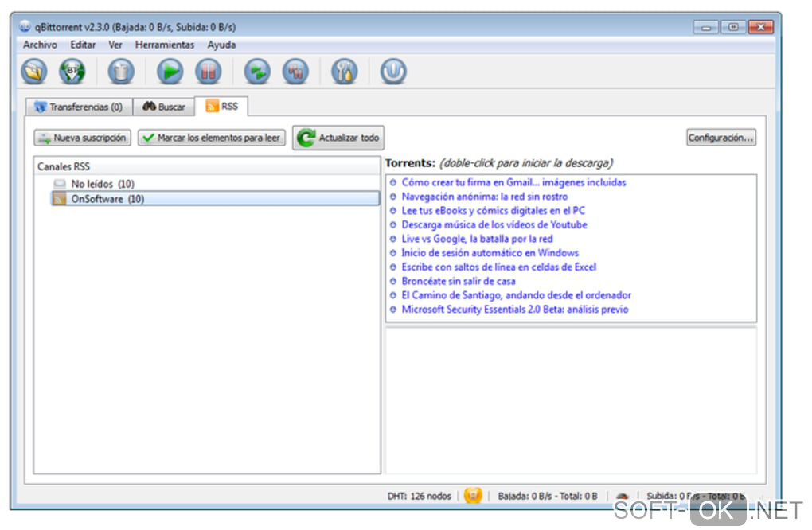
Task: Select 'Descarga música de los vídeos de Youtube'
Action: pos(494,224)
